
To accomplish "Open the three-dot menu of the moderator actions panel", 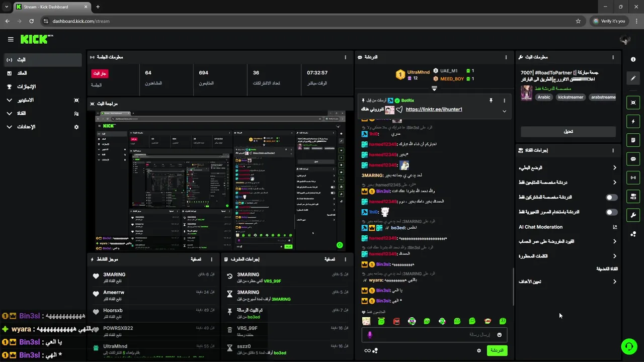I will coord(345,259).
